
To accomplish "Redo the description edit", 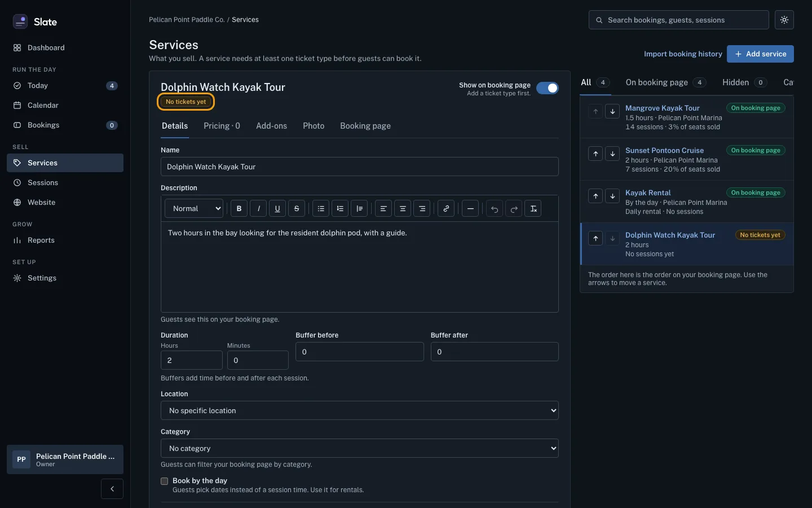I will pos(514,209).
